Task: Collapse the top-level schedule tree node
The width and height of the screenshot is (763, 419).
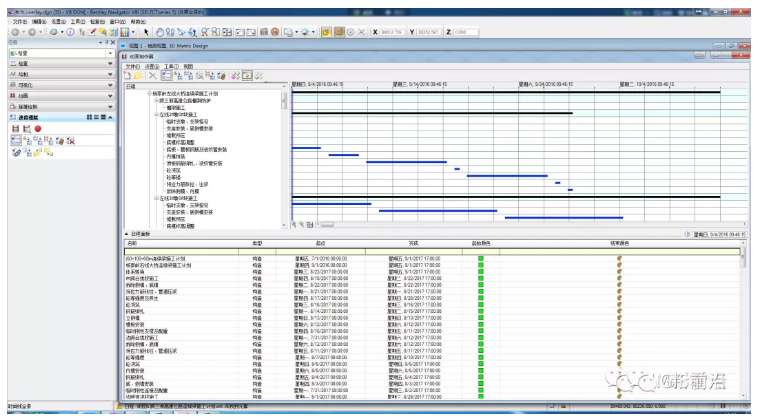Action: (149, 93)
